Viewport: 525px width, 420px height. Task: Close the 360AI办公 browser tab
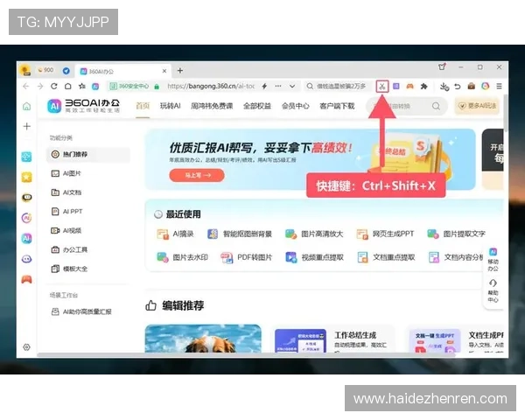164,71
